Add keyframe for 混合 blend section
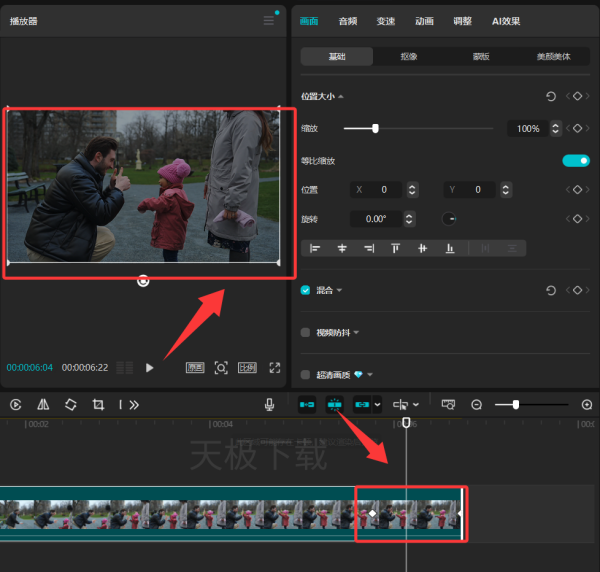Screen dimensions: 600x572 point(577,290)
